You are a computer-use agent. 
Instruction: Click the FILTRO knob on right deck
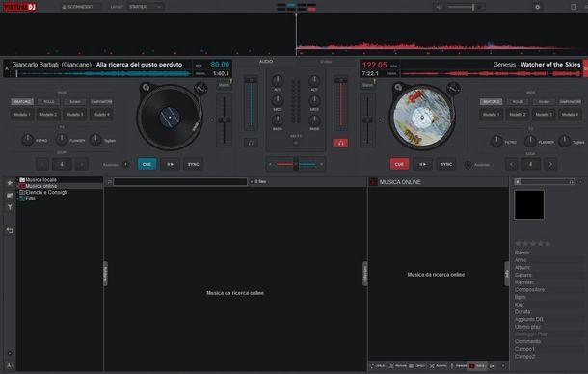(496, 142)
